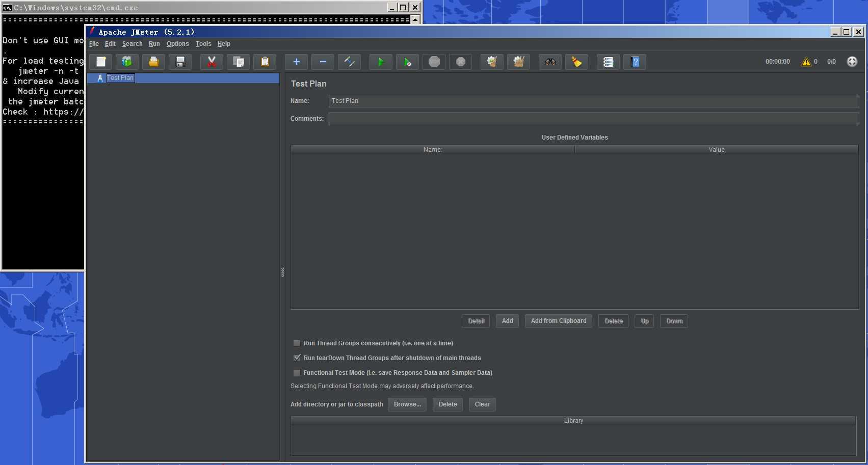Enable Functional Test Mode checkbox
868x465 pixels.
coord(297,373)
